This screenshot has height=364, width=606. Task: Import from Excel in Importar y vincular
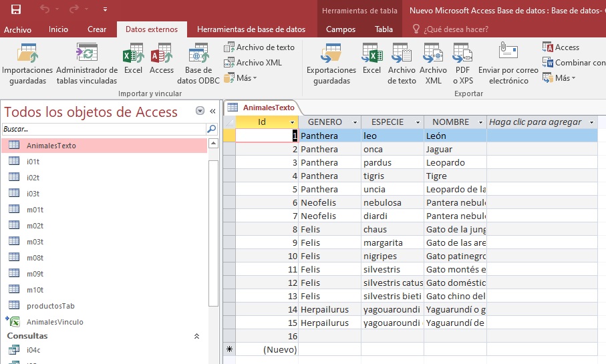coord(134,59)
